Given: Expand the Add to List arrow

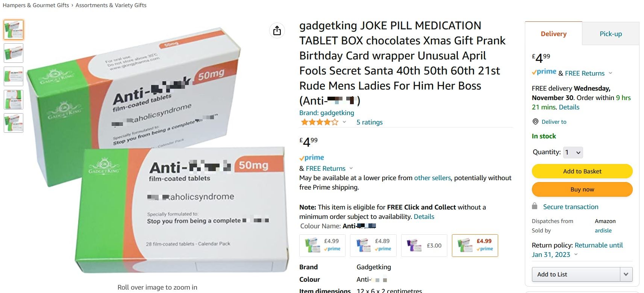Looking at the screenshot, I should [x=626, y=274].
